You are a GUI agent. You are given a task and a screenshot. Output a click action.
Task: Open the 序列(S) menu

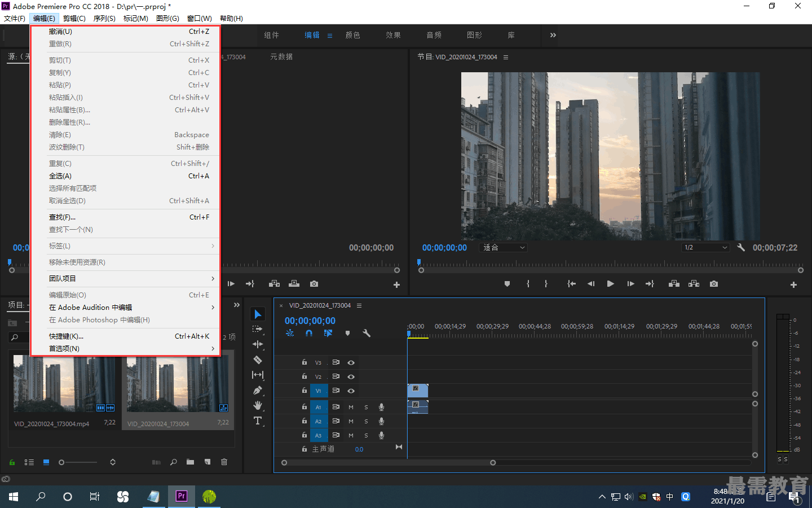click(x=104, y=19)
